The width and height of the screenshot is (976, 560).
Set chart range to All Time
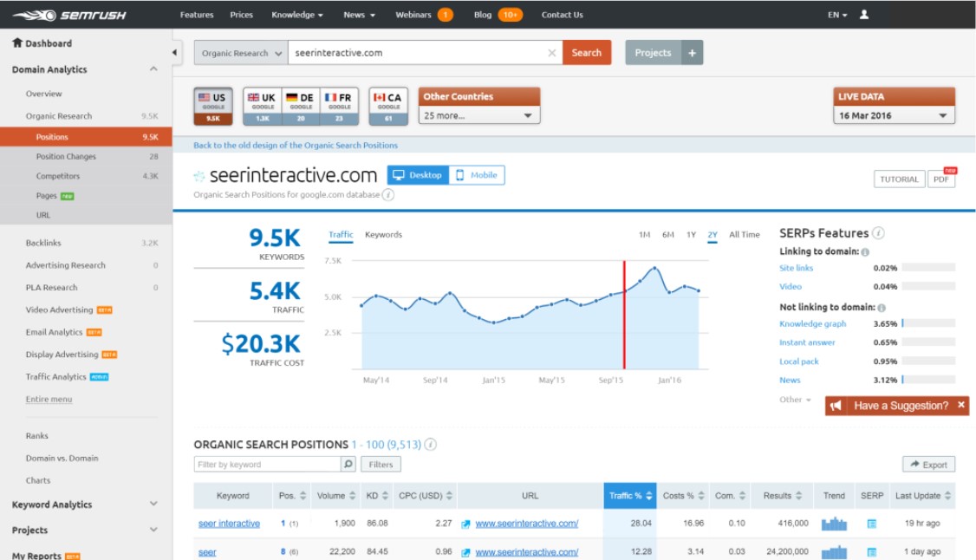[745, 235]
